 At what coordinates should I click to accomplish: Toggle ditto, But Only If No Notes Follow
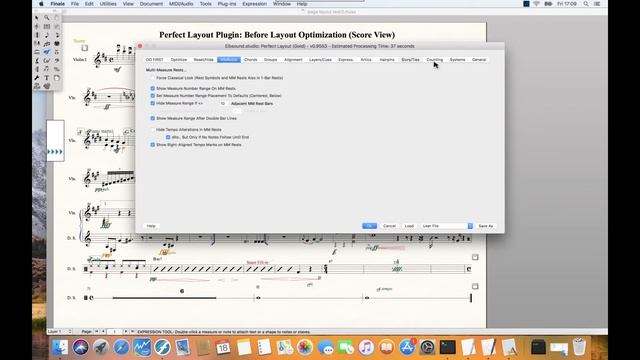(x=168, y=137)
